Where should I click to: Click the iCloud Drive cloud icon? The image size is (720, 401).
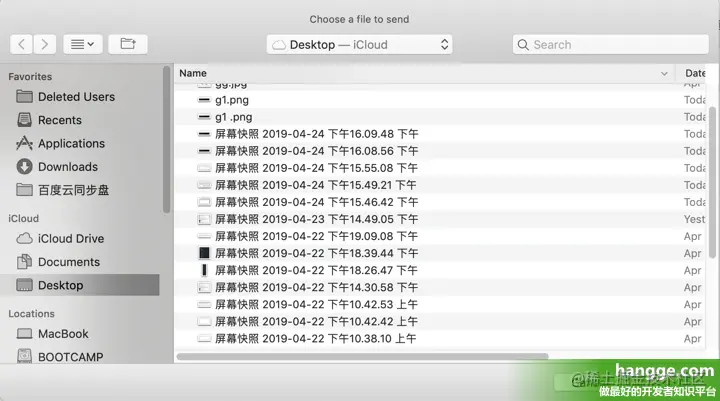pos(24,238)
